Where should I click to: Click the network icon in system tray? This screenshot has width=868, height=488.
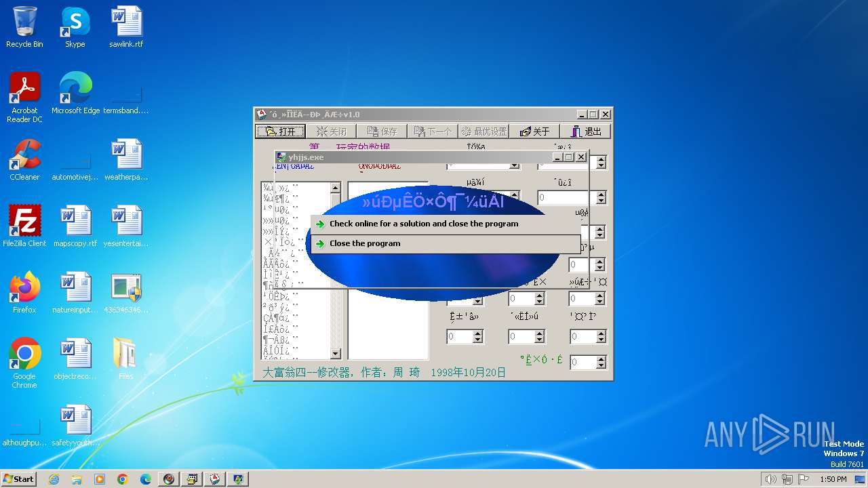(x=787, y=479)
